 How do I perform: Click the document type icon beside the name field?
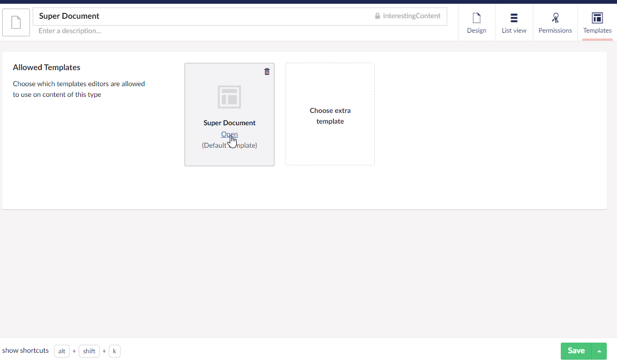click(16, 22)
